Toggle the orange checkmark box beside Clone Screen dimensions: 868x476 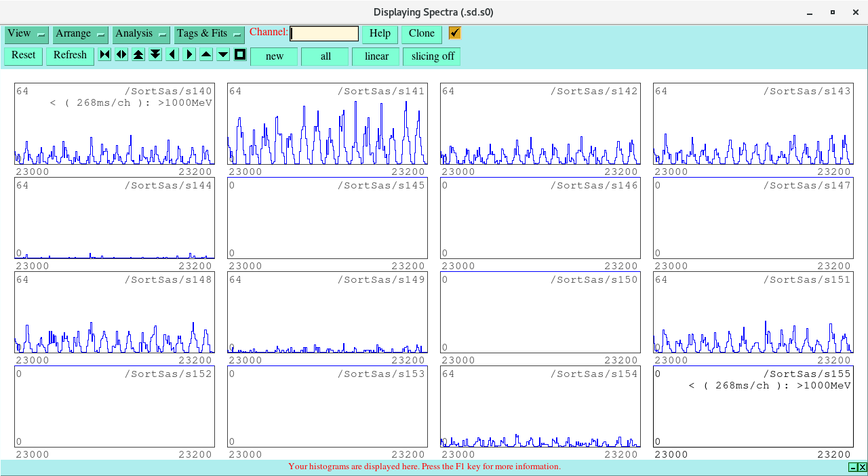[454, 33]
